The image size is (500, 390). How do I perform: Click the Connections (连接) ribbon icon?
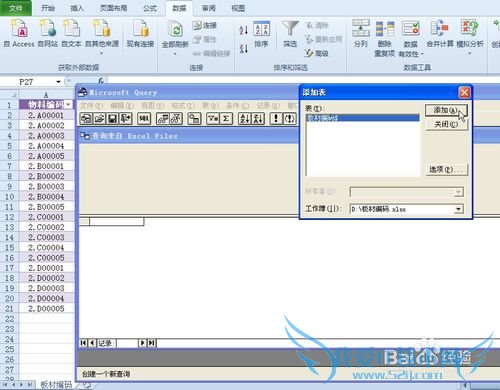point(204,25)
